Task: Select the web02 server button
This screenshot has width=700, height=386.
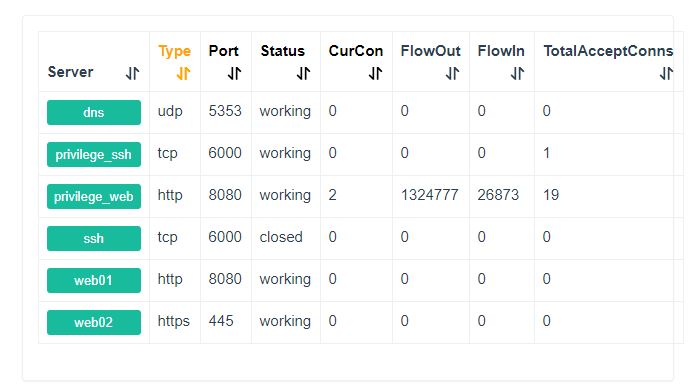Action: click(94, 322)
